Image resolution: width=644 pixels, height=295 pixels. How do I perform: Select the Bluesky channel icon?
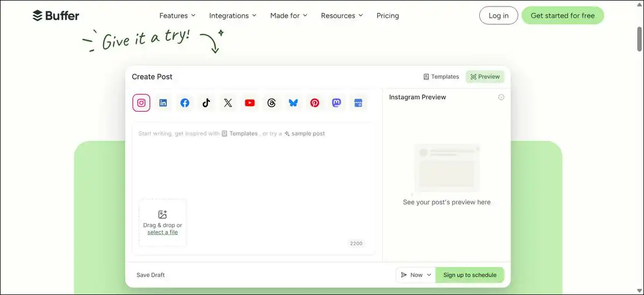[x=293, y=103]
